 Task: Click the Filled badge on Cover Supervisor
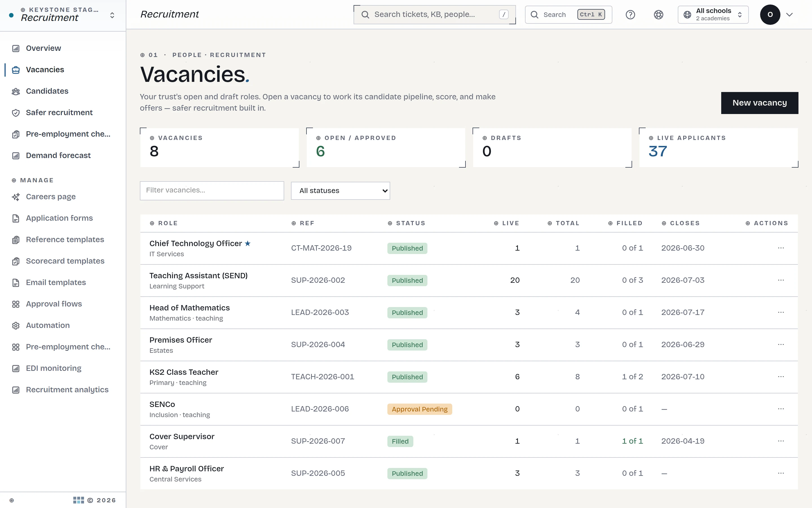400,441
